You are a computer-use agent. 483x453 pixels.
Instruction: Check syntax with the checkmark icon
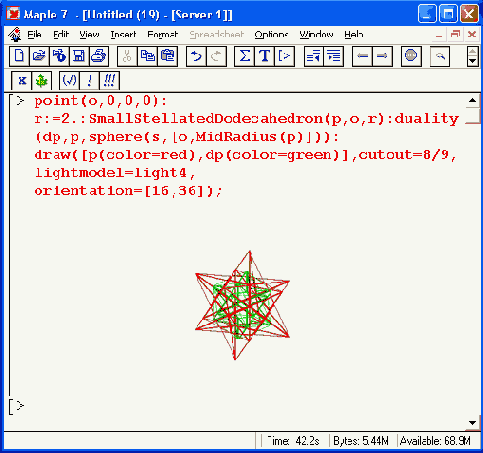(x=69, y=81)
